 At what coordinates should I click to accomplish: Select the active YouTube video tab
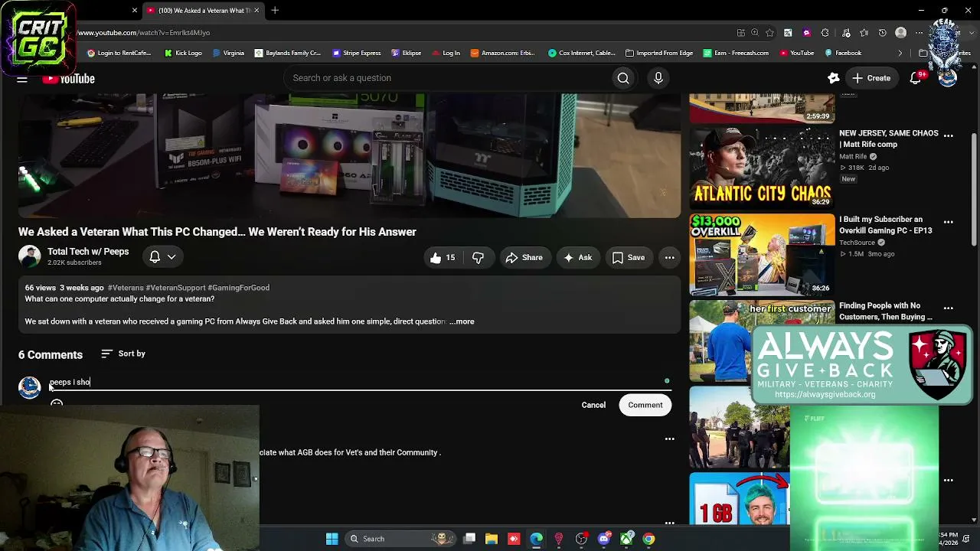(x=202, y=11)
